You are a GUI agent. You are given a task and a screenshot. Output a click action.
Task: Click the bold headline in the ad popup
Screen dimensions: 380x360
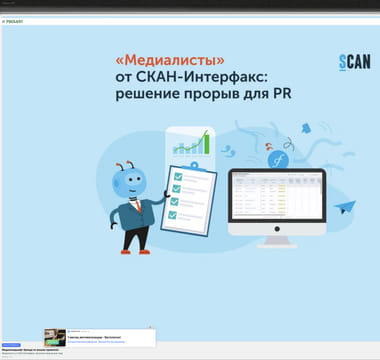tap(94, 337)
